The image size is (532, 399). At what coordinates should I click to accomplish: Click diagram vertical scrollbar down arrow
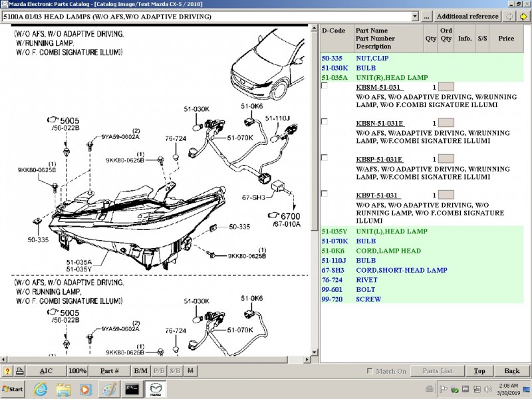(314, 352)
